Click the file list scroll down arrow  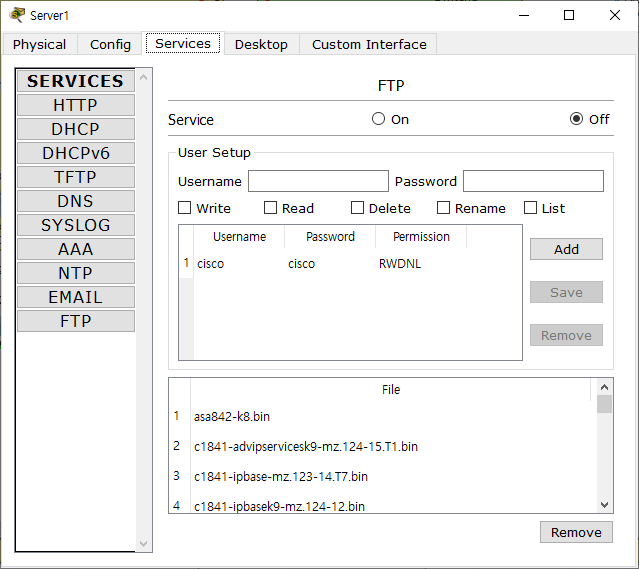click(604, 505)
